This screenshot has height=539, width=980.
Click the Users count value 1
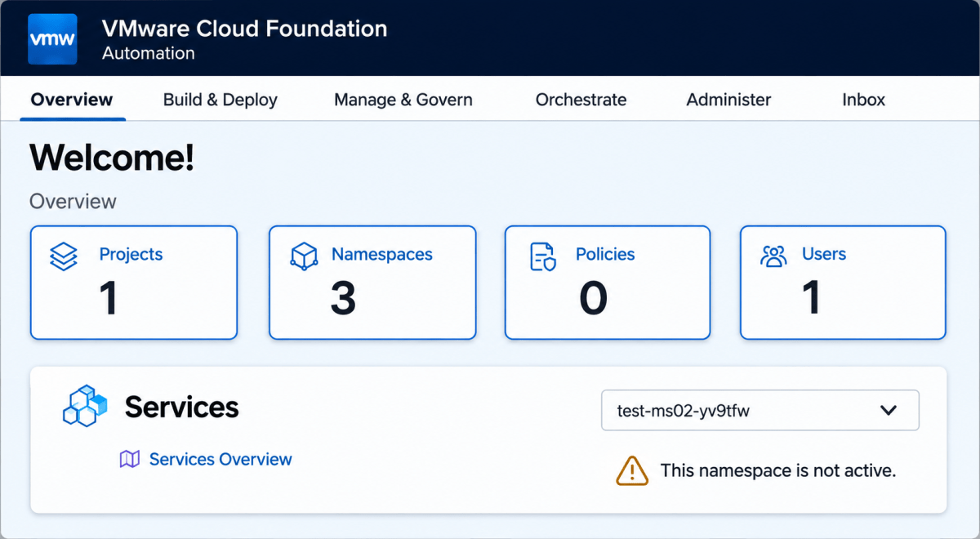click(x=811, y=298)
